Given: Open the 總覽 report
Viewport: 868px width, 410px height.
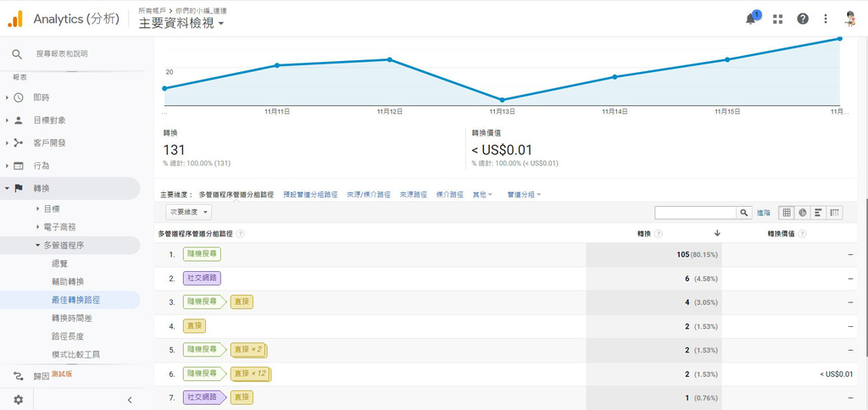Looking at the screenshot, I should pyautogui.click(x=59, y=263).
